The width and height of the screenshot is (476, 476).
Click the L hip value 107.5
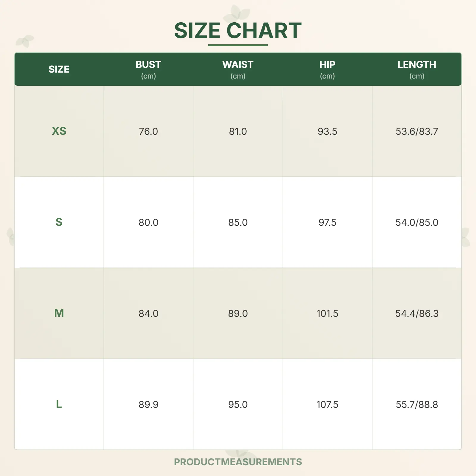(327, 404)
